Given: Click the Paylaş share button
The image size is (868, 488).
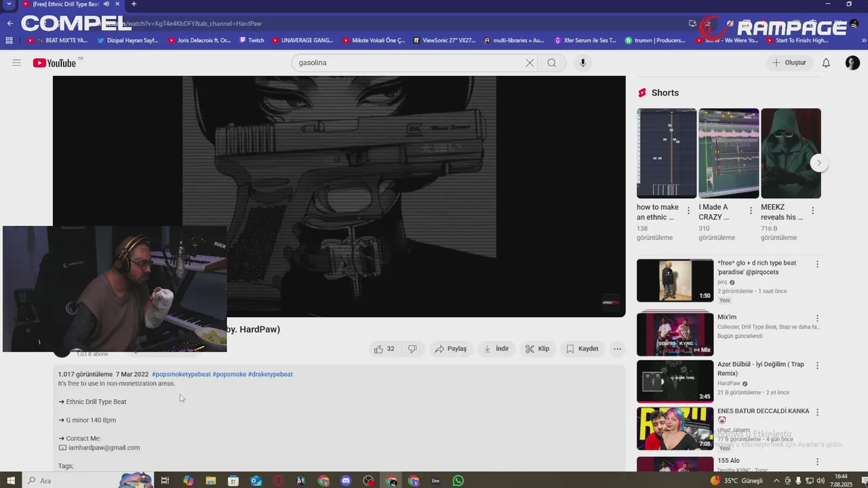Looking at the screenshot, I should (x=451, y=349).
